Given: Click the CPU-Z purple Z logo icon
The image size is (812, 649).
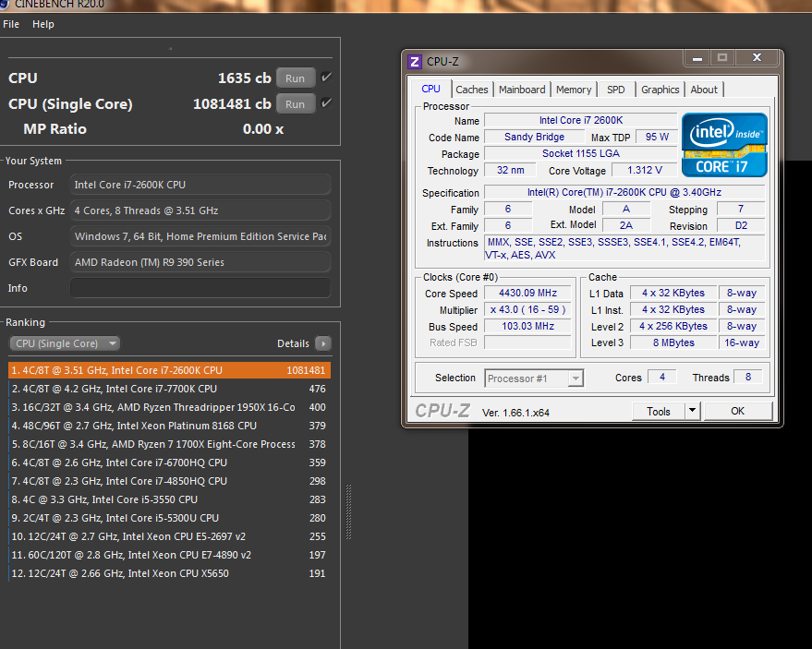Looking at the screenshot, I should [414, 62].
